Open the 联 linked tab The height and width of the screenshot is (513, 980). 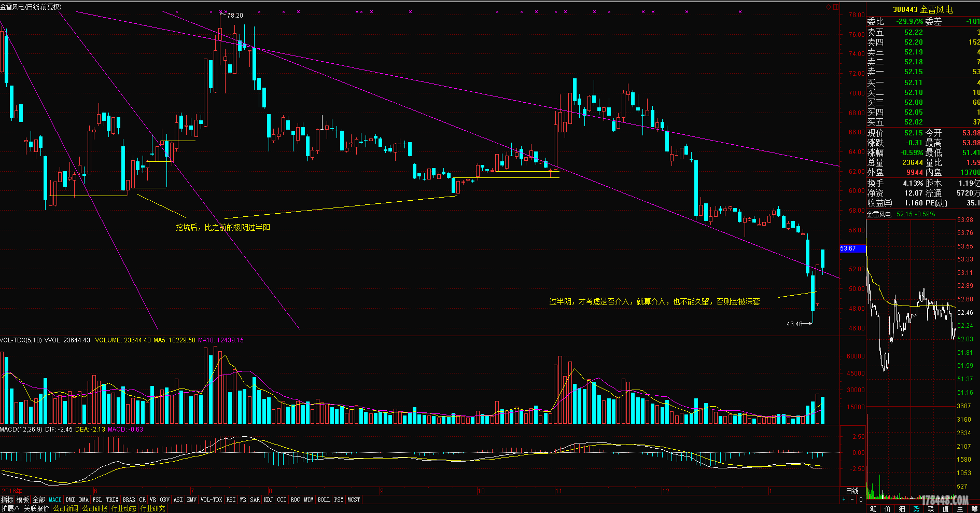(931, 509)
